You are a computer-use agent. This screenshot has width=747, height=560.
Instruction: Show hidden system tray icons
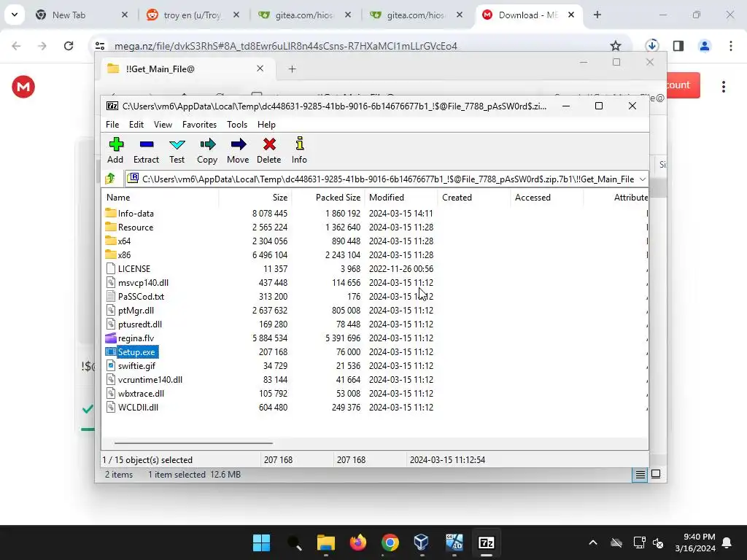(593, 542)
